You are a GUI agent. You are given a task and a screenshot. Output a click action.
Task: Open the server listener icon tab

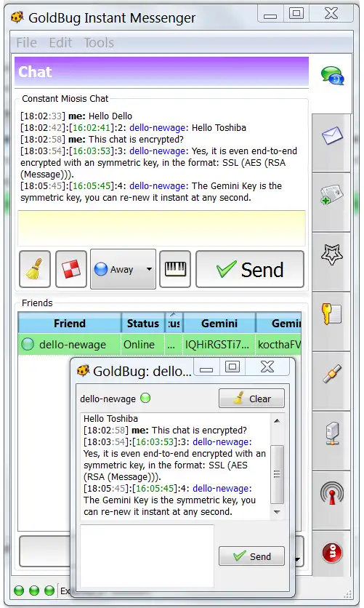click(x=332, y=433)
